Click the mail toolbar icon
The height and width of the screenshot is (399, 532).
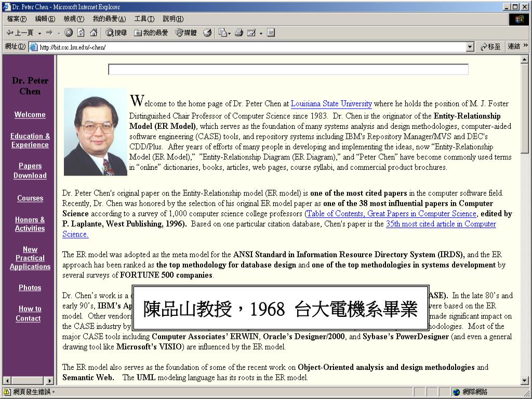[x=222, y=33]
